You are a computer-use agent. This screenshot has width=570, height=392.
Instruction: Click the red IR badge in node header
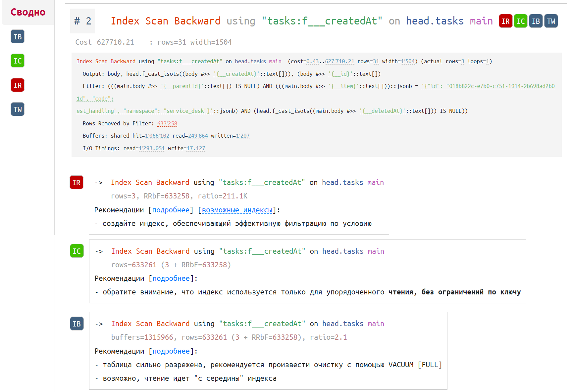coord(505,21)
